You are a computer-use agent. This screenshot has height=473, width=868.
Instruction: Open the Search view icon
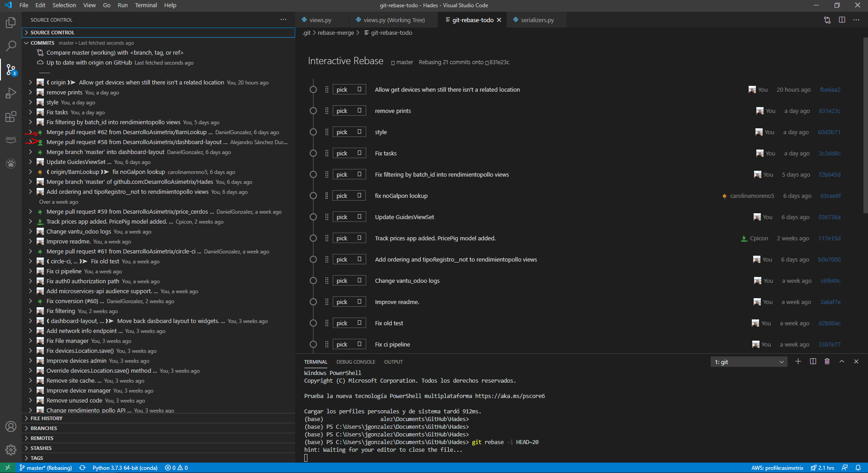pyautogui.click(x=11, y=46)
